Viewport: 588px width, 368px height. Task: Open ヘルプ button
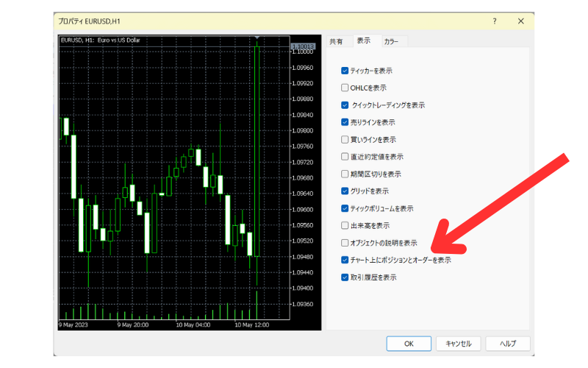(x=508, y=344)
